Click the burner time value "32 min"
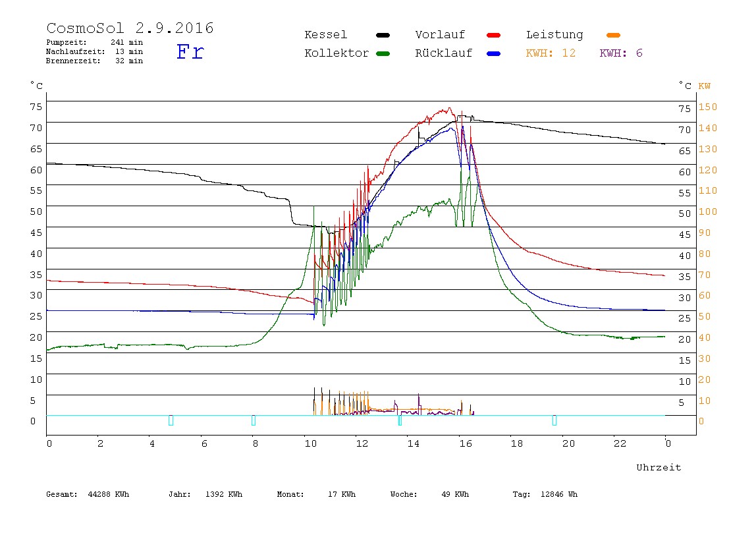The height and width of the screenshot is (535, 756). pyautogui.click(x=129, y=61)
